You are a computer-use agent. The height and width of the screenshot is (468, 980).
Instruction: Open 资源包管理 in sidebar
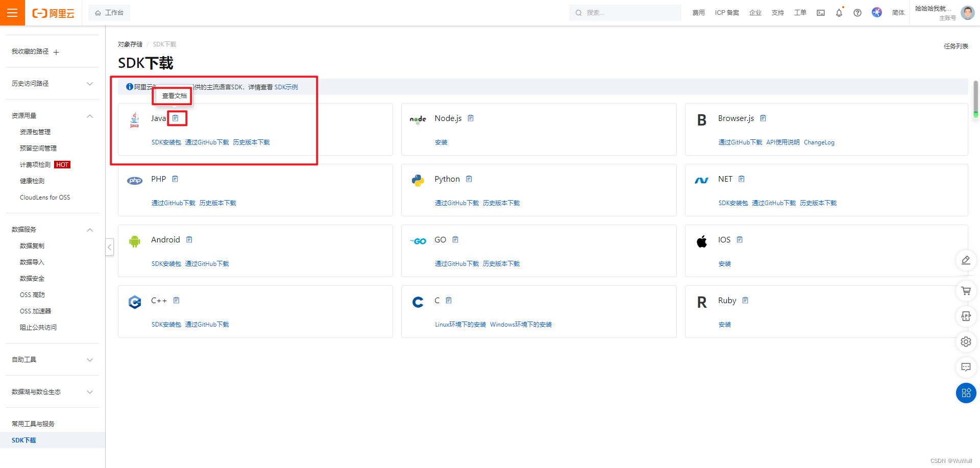click(35, 132)
